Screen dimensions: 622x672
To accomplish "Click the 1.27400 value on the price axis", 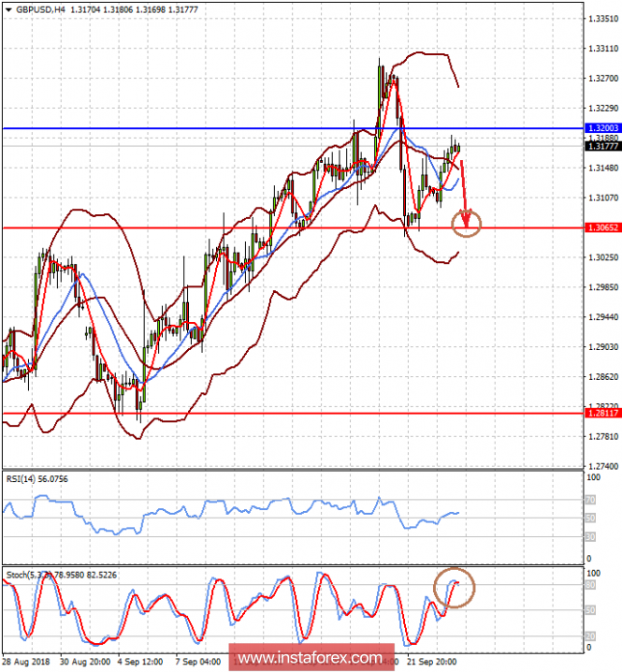I will 599,465.
